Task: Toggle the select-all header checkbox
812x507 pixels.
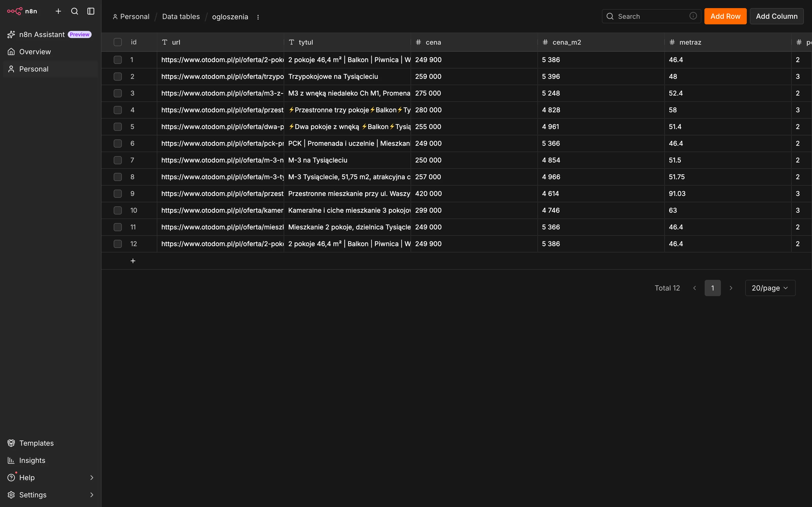Action: [x=118, y=42]
